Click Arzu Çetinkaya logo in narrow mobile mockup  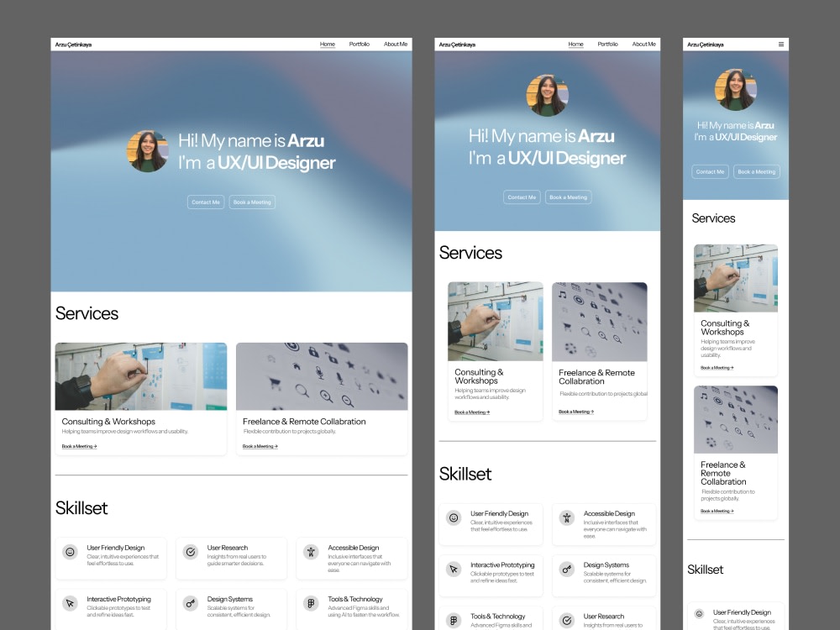click(x=706, y=45)
